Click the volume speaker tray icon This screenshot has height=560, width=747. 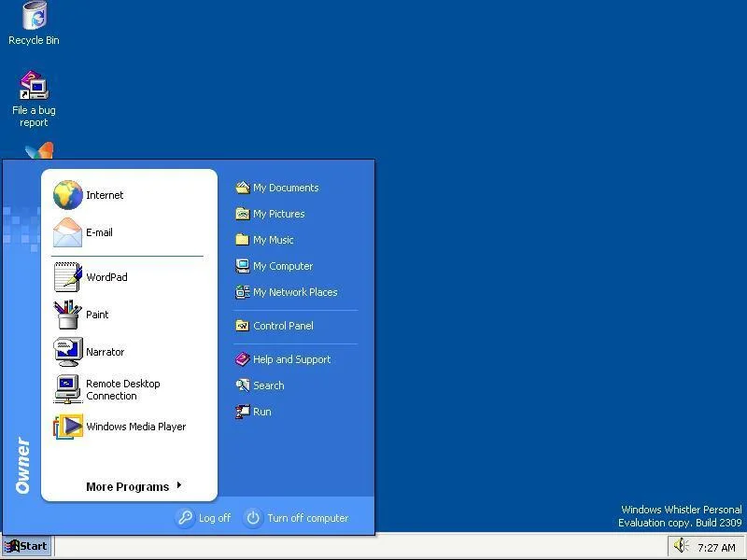point(682,546)
